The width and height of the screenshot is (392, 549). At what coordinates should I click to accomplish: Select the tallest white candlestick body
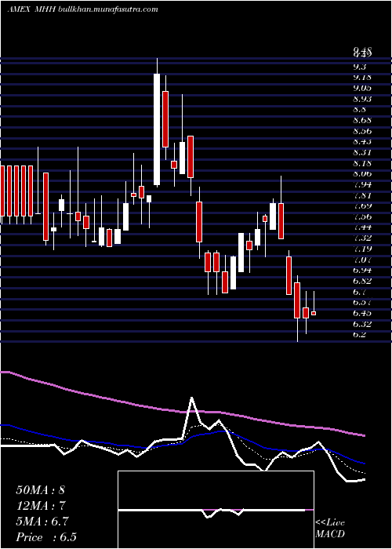click(157, 129)
